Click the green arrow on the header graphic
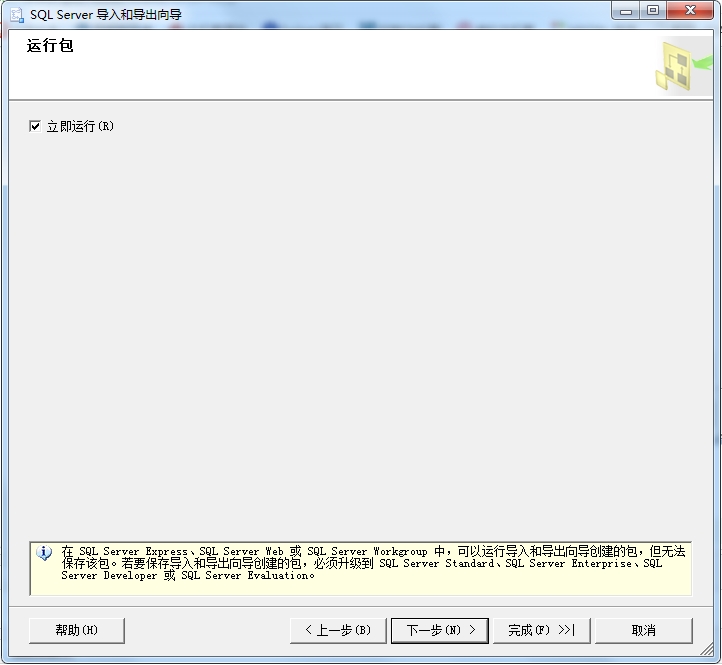The image size is (722, 665). (x=702, y=62)
